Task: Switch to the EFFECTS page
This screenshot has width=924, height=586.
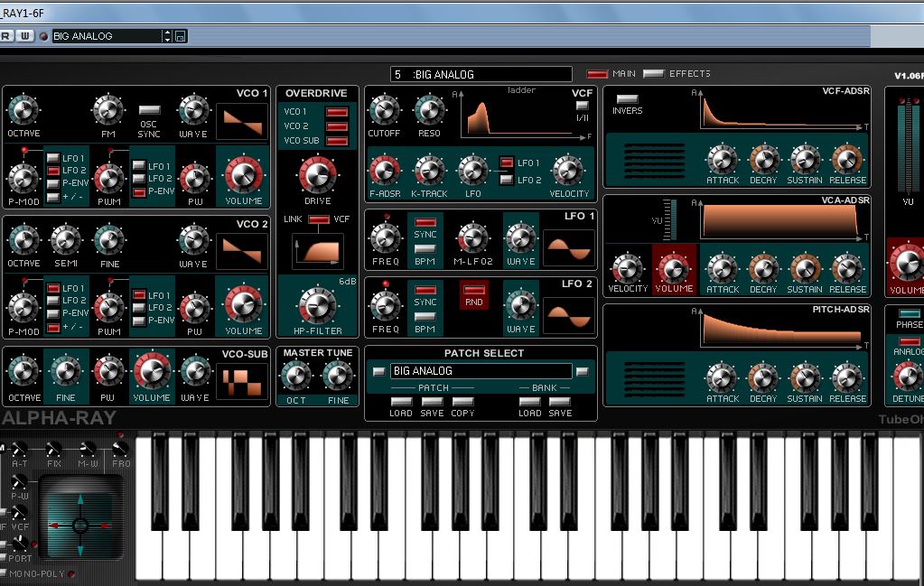Action: 654,74
